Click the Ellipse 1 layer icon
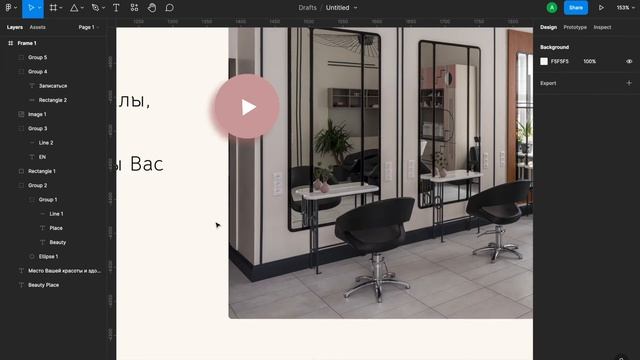 (32, 256)
